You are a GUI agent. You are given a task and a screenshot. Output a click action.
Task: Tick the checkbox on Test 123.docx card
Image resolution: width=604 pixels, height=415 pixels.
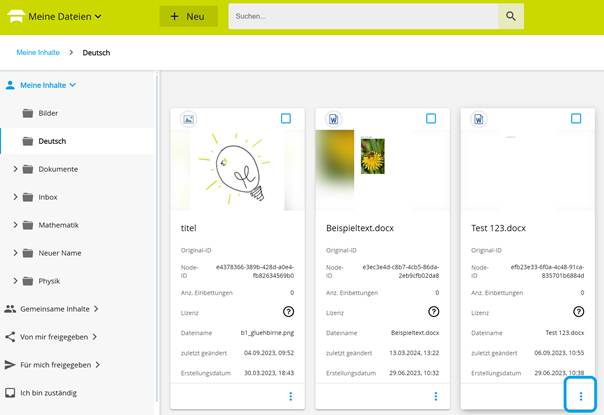point(576,118)
